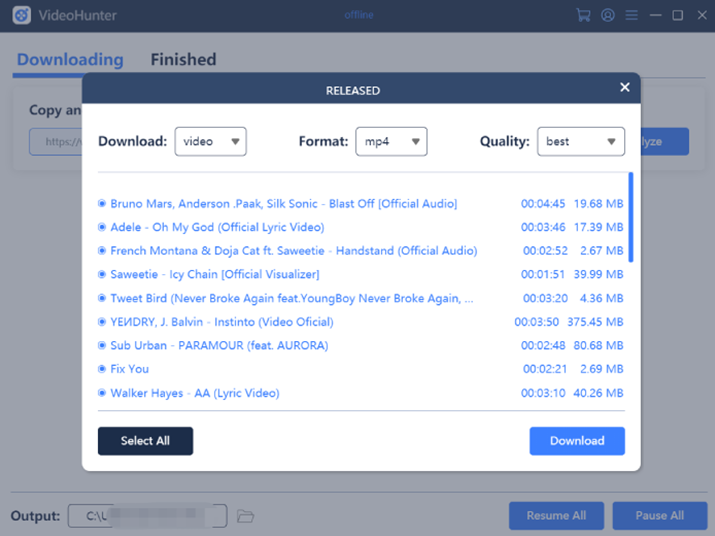Click the playlist vertical scrollbar
This screenshot has height=536, width=715.
tap(631, 217)
